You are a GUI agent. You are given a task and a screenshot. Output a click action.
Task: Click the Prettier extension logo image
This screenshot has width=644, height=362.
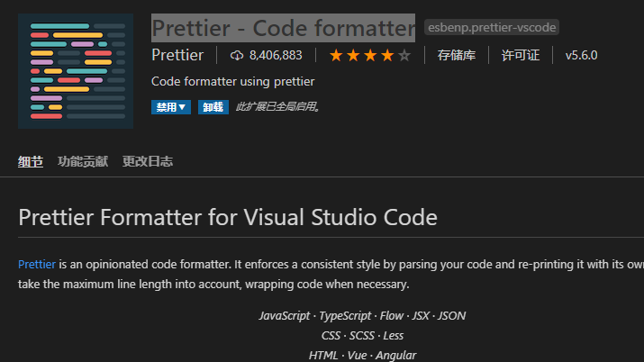[x=76, y=71]
